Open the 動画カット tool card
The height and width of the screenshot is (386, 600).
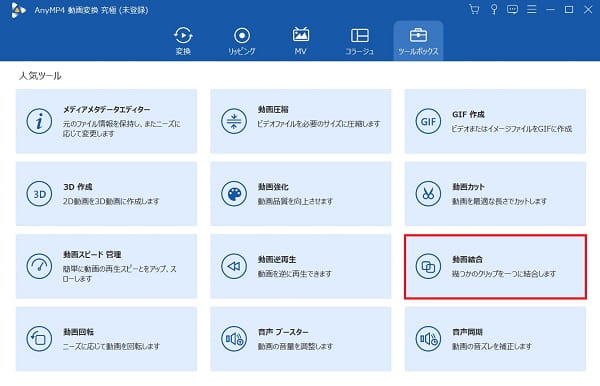495,194
